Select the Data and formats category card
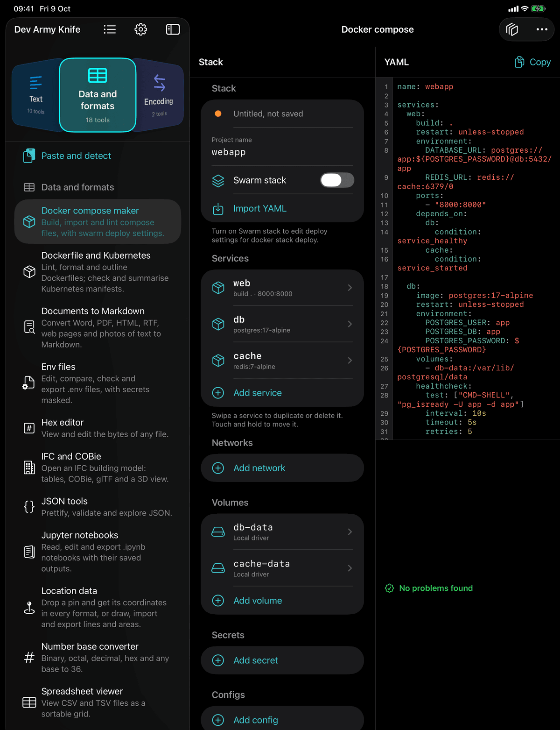Viewport: 560px width, 730px height. pos(98,95)
